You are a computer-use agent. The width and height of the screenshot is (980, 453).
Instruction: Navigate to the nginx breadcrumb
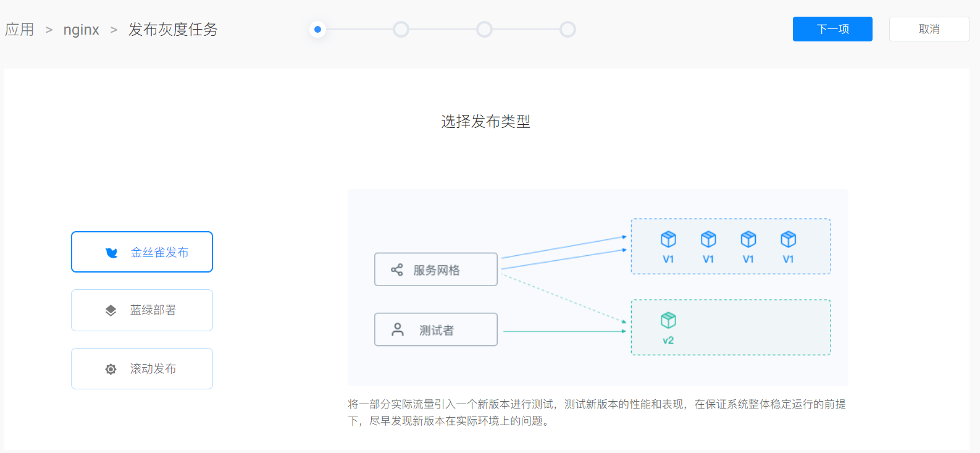(x=81, y=30)
